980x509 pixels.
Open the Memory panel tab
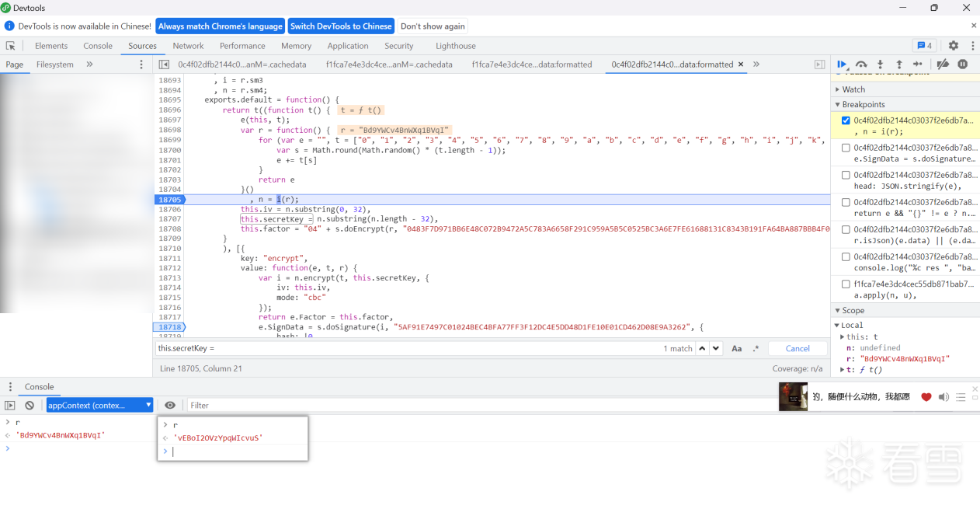tap(296, 46)
